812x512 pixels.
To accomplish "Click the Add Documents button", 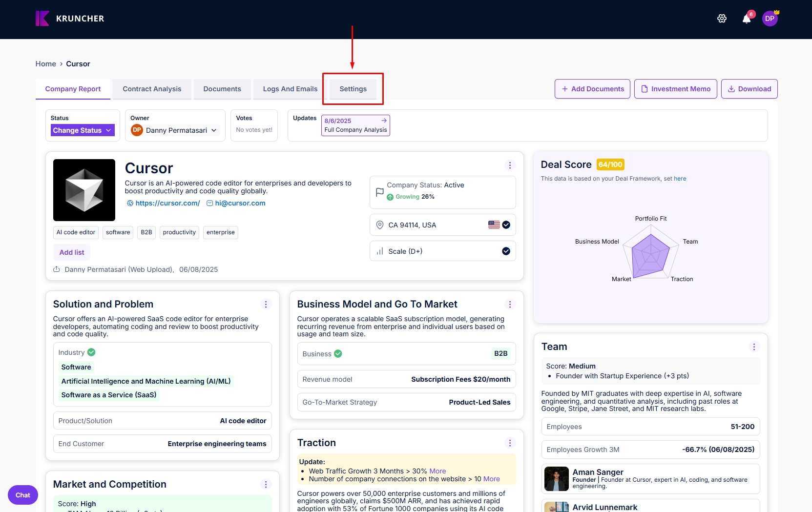I will [592, 89].
